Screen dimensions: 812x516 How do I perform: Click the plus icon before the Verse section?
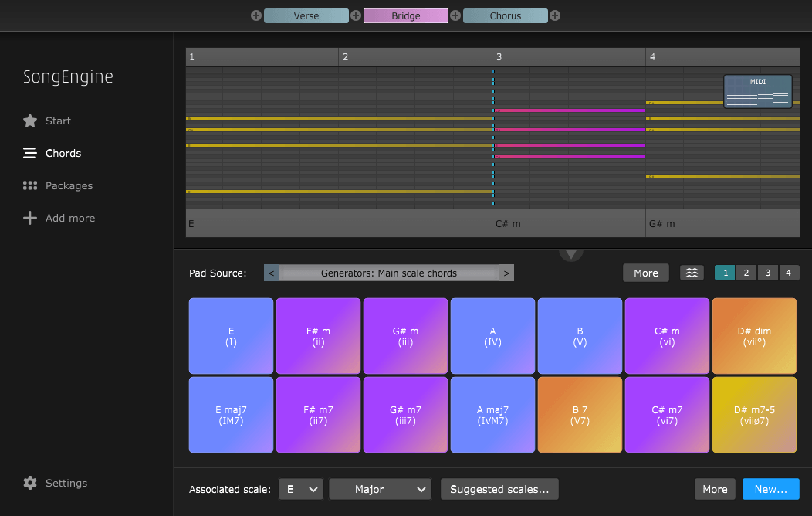tap(255, 15)
